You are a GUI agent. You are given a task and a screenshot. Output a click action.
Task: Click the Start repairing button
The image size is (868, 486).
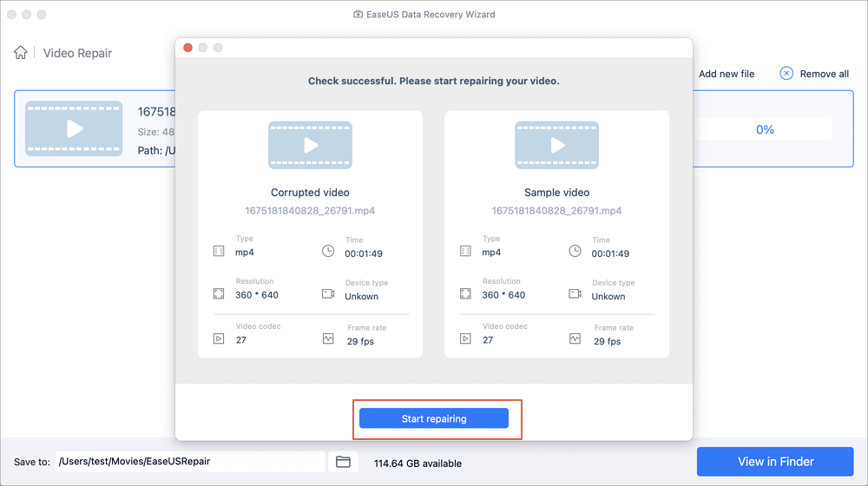[x=433, y=418]
